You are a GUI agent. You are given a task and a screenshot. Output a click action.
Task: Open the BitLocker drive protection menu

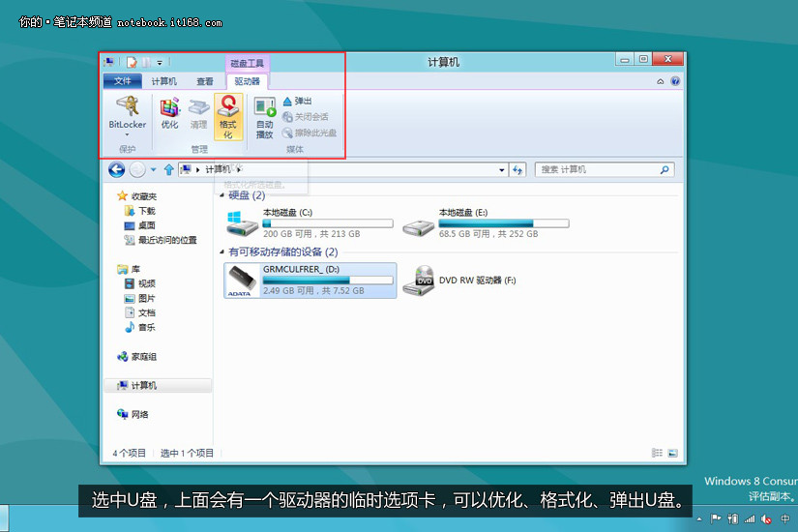pyautogui.click(x=128, y=116)
